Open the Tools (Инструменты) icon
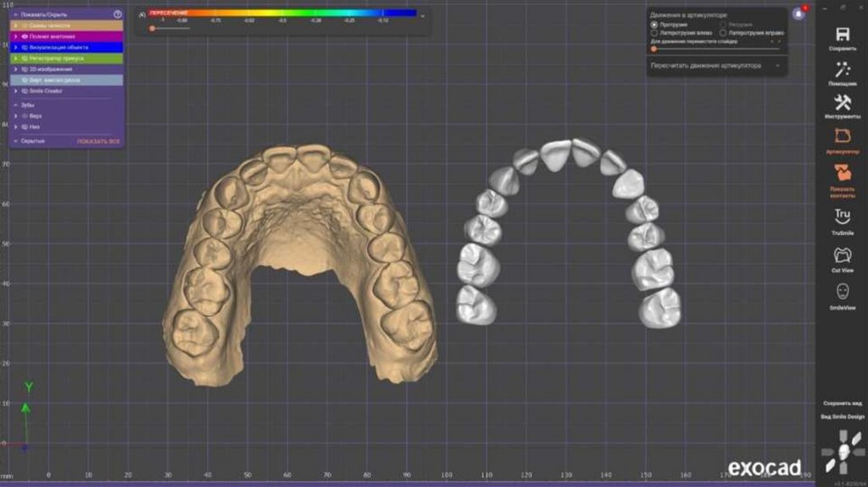The width and height of the screenshot is (868, 487). coord(843,103)
